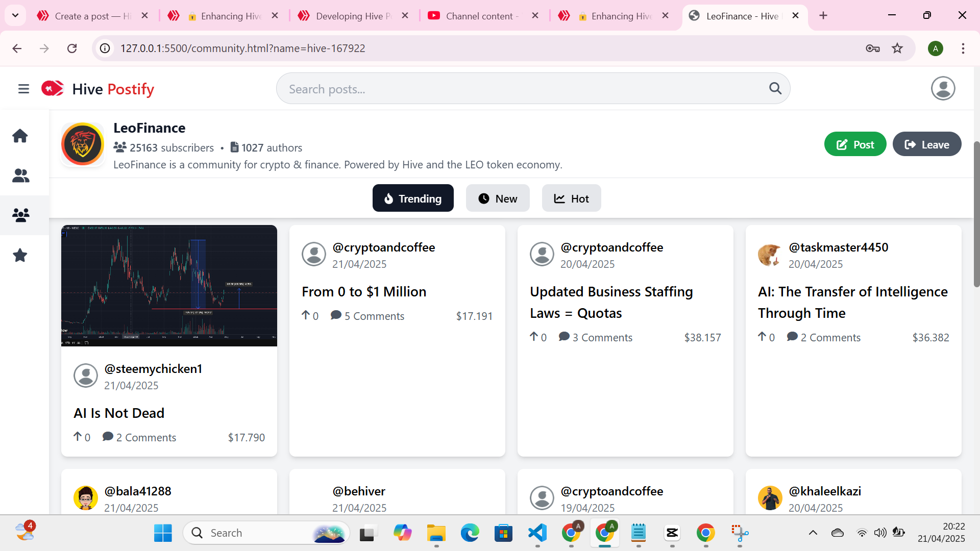View site information icon in address bar
Screen dimensions: 980x551
click(105, 48)
